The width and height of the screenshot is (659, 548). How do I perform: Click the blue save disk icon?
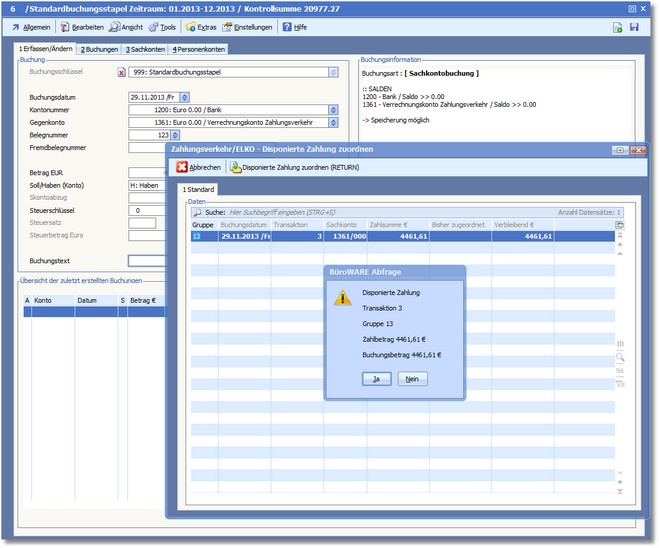click(634, 27)
